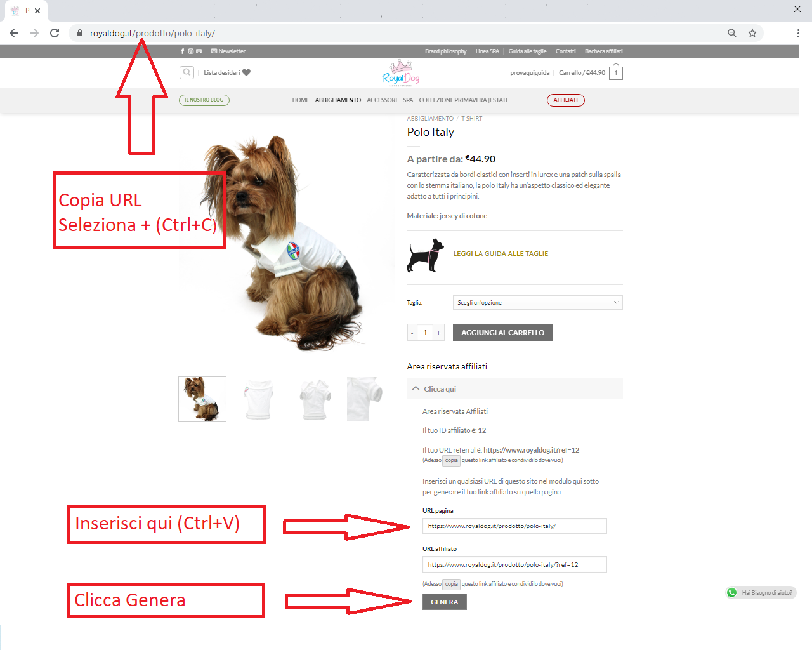Open the cart bag icon
This screenshot has width=812, height=650.
[615, 72]
